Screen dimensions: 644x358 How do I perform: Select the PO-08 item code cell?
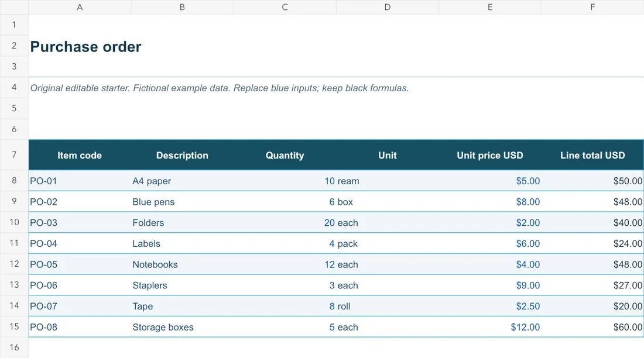point(80,327)
